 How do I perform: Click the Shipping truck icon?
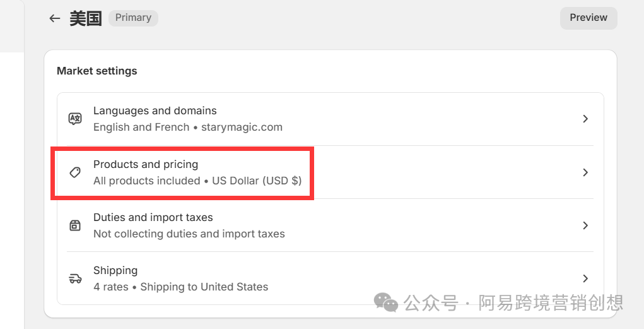tap(75, 278)
